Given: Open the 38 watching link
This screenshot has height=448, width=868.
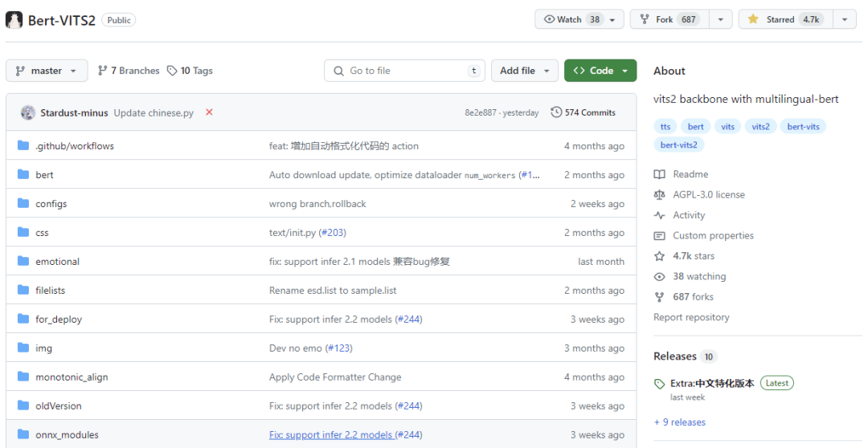Looking at the screenshot, I should click(690, 276).
